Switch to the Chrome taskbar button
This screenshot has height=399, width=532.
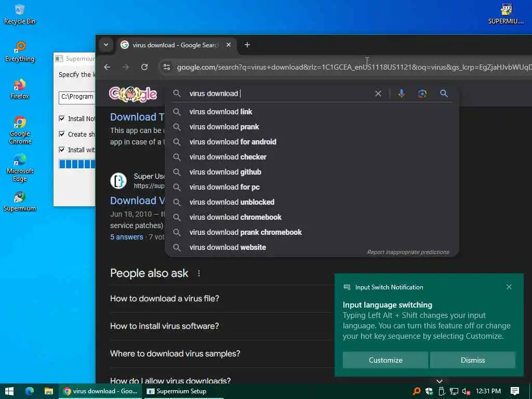click(101, 391)
